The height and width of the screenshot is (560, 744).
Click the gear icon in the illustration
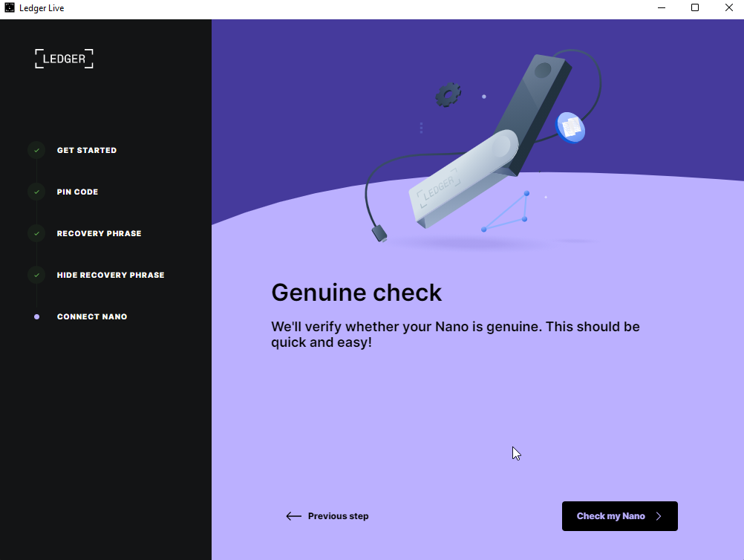tap(448, 95)
